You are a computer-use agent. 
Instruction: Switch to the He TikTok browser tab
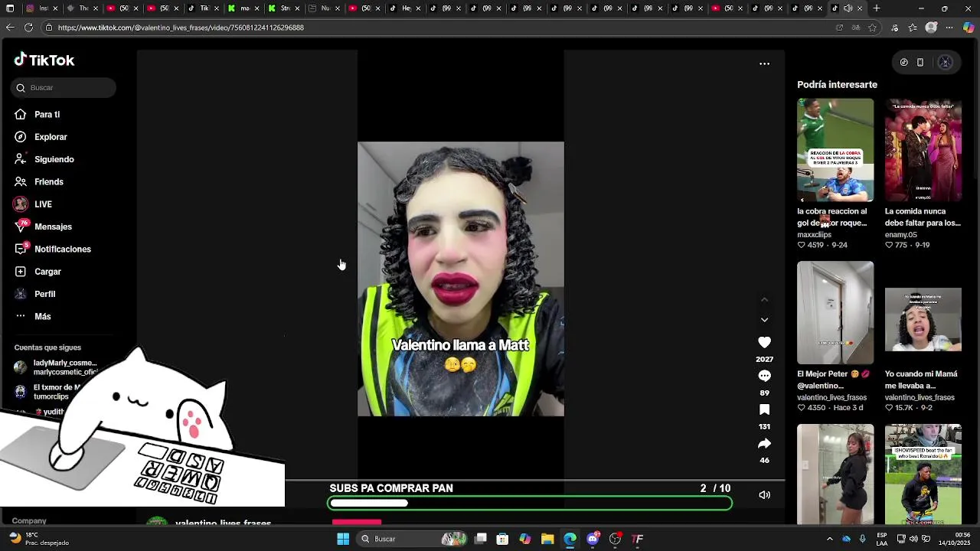click(x=405, y=8)
